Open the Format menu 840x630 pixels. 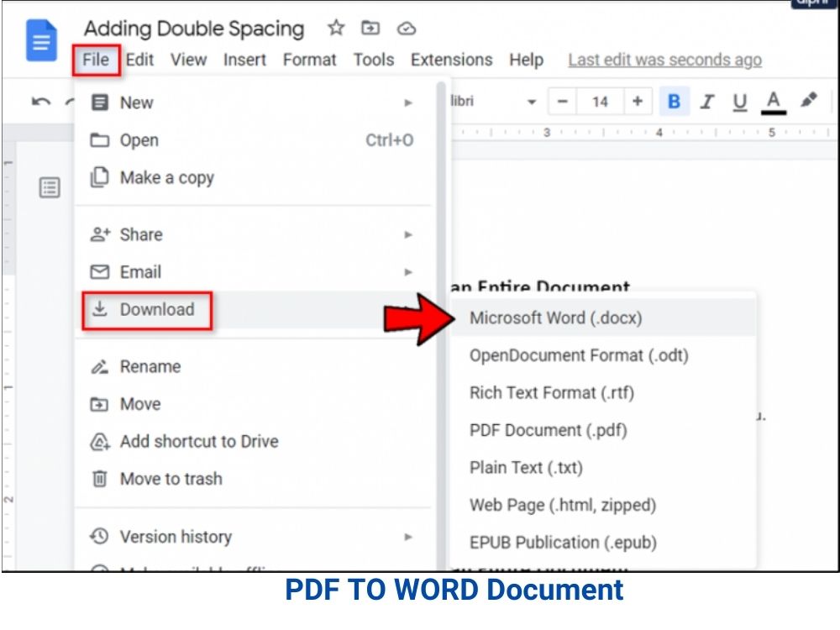click(x=310, y=60)
